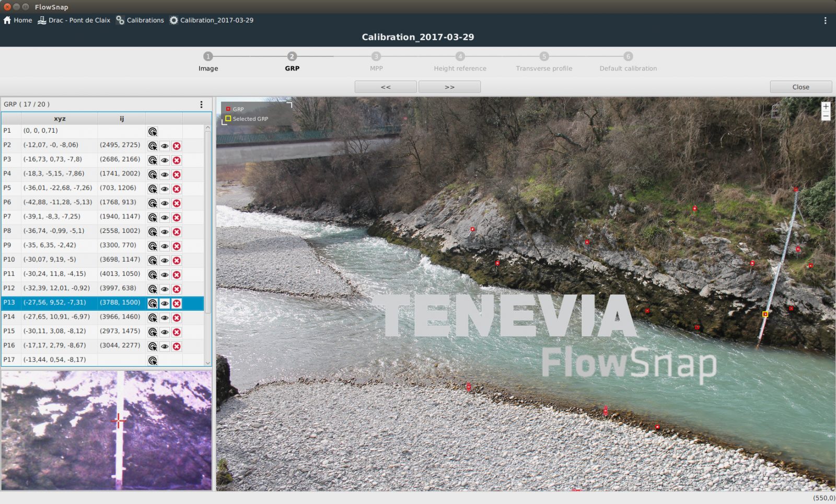Toggle eye visibility for row P13
The width and height of the screenshot is (836, 504).
click(x=165, y=303)
